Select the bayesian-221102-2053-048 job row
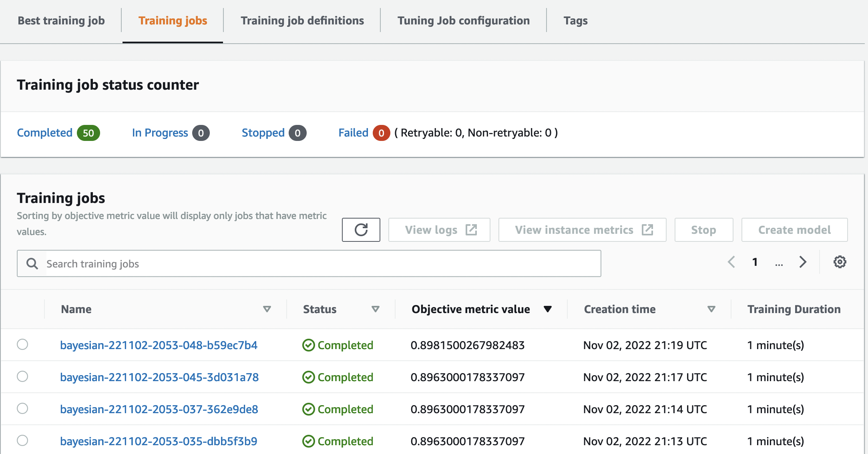Screen dimensions: 868x454 [x=22, y=344]
